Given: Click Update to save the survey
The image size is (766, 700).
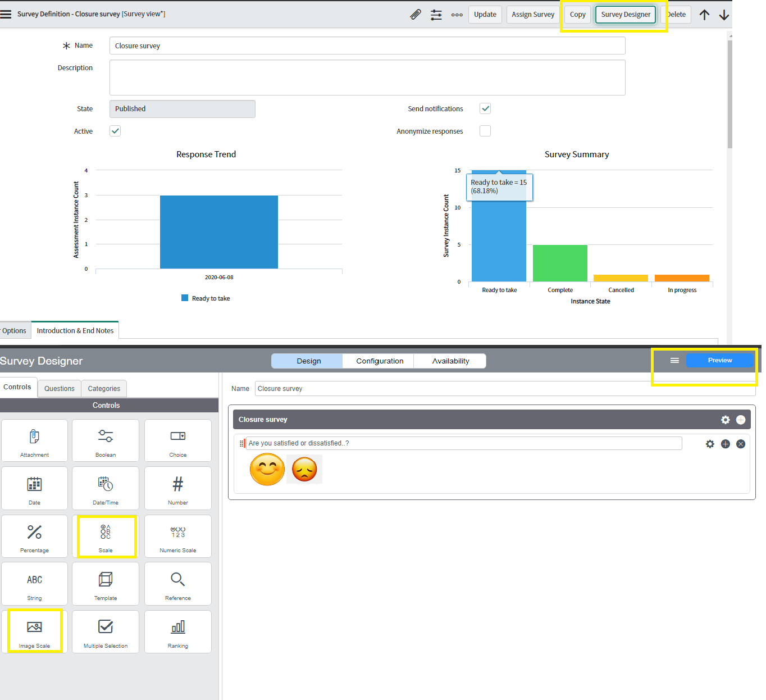Looking at the screenshot, I should [485, 14].
